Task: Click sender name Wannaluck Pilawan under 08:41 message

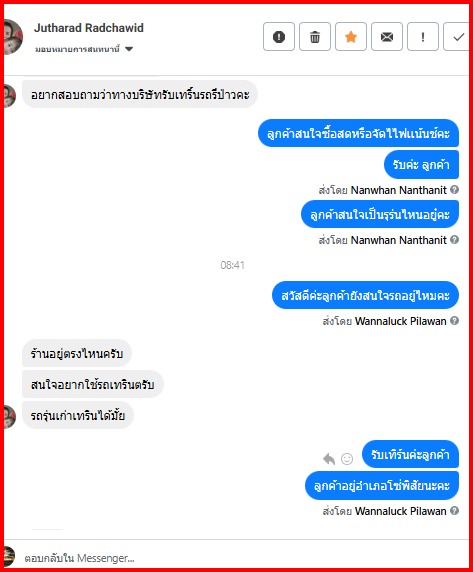Action: [400, 321]
